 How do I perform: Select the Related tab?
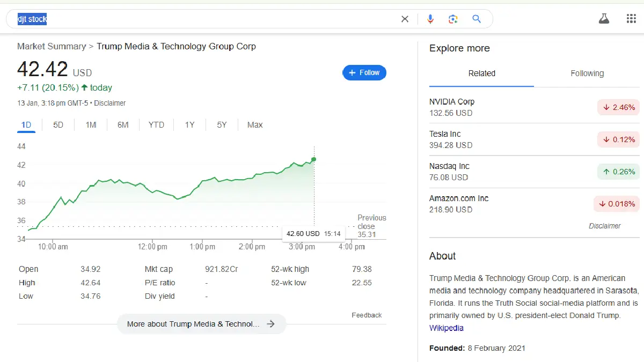point(482,73)
